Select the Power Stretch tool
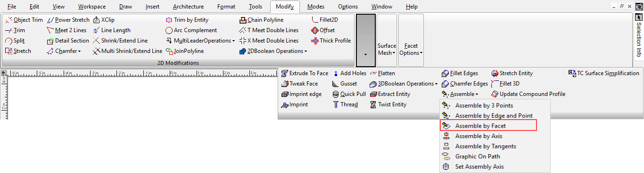Image resolution: width=644 pixels, height=173 pixels. point(68,20)
